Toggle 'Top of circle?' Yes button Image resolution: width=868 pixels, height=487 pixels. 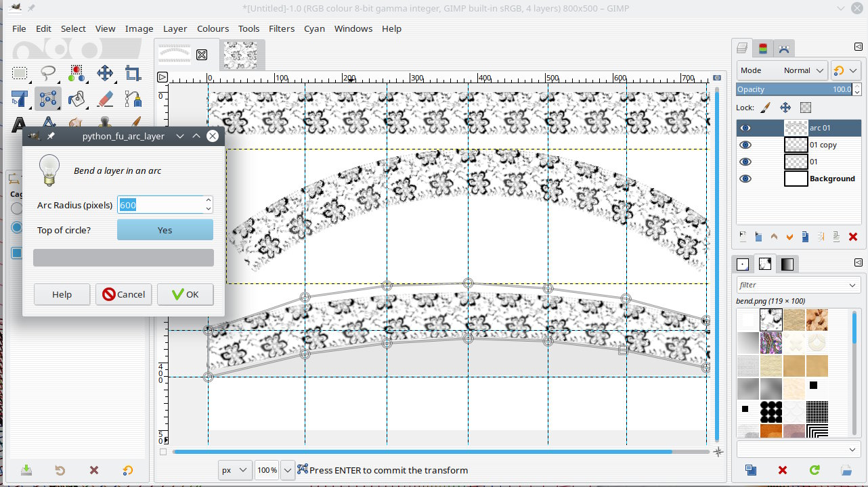(165, 230)
